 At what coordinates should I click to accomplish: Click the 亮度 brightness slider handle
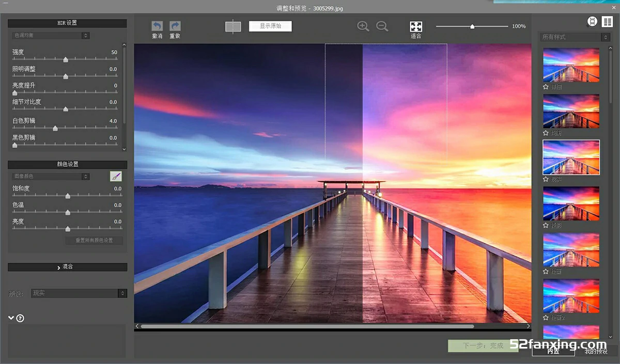pyautogui.click(x=68, y=229)
